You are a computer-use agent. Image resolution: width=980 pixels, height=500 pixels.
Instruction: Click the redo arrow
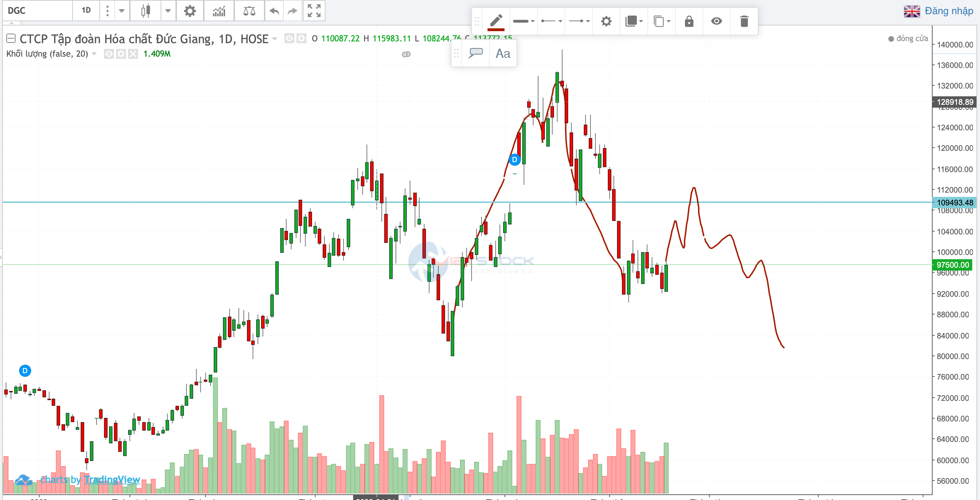[x=292, y=10]
